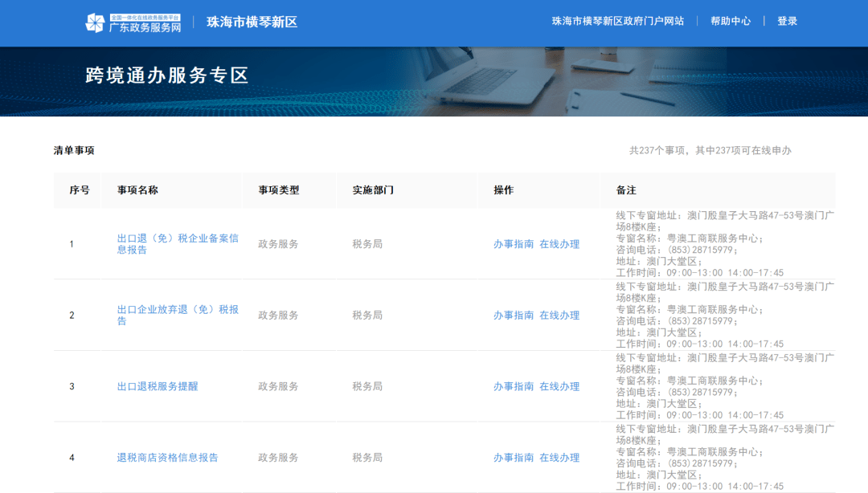Open 出口退（免）税企业备案信息报告 item
The image size is (868, 493).
(178, 244)
